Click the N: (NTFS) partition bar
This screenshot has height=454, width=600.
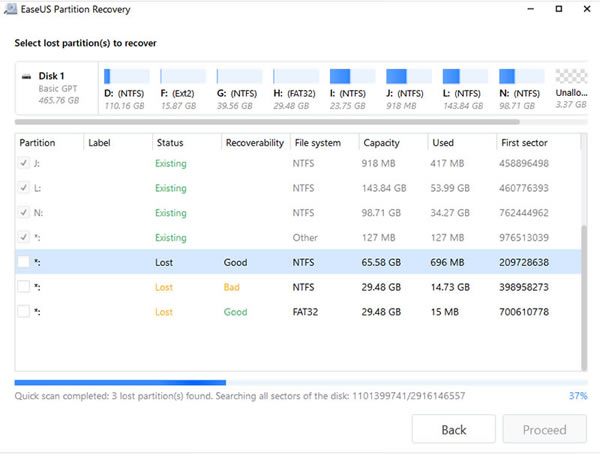click(522, 76)
